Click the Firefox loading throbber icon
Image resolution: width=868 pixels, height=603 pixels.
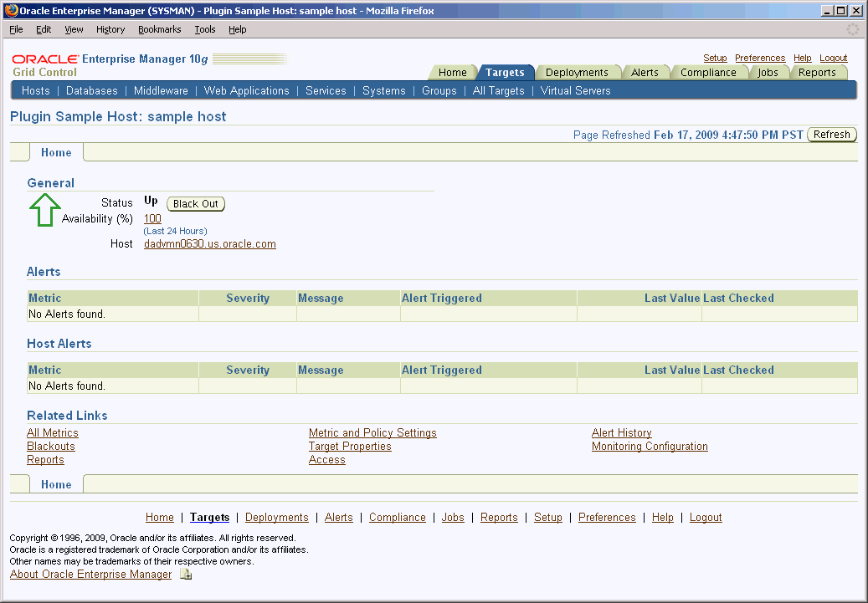click(852, 29)
